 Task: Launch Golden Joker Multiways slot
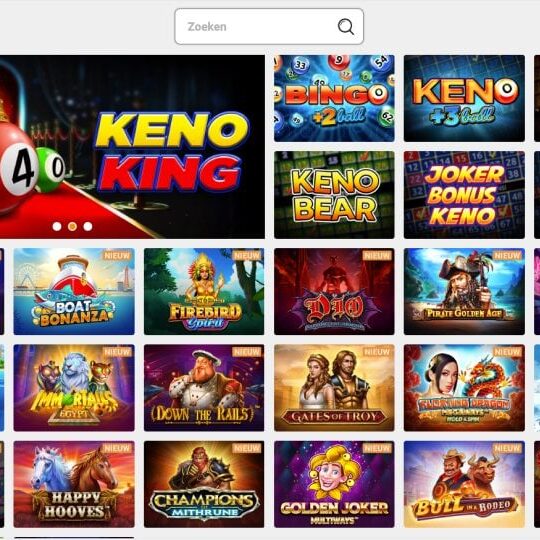(x=334, y=484)
